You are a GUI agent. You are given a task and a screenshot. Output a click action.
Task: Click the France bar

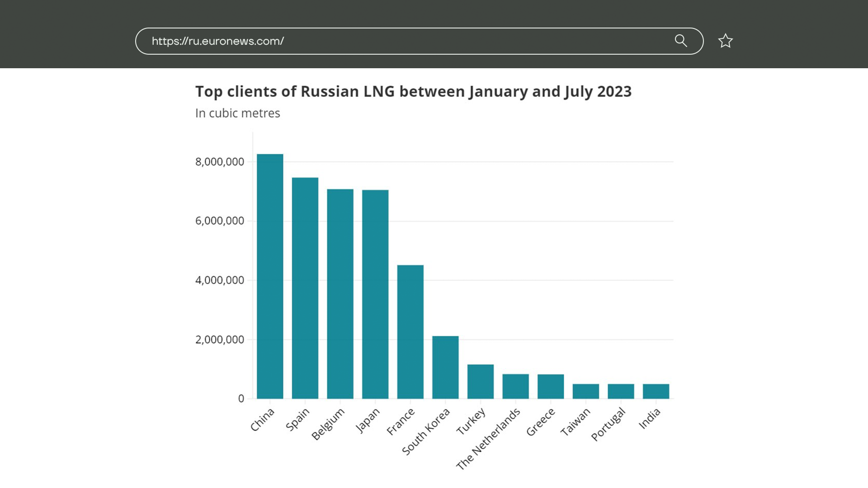coord(410,332)
